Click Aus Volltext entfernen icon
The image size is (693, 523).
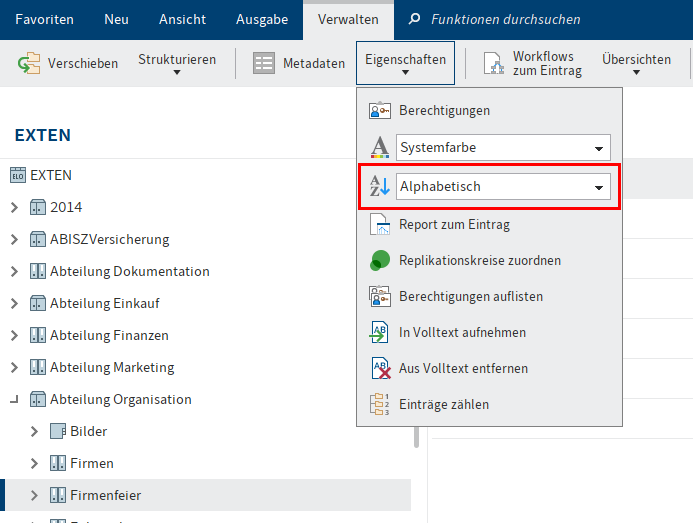click(380, 368)
